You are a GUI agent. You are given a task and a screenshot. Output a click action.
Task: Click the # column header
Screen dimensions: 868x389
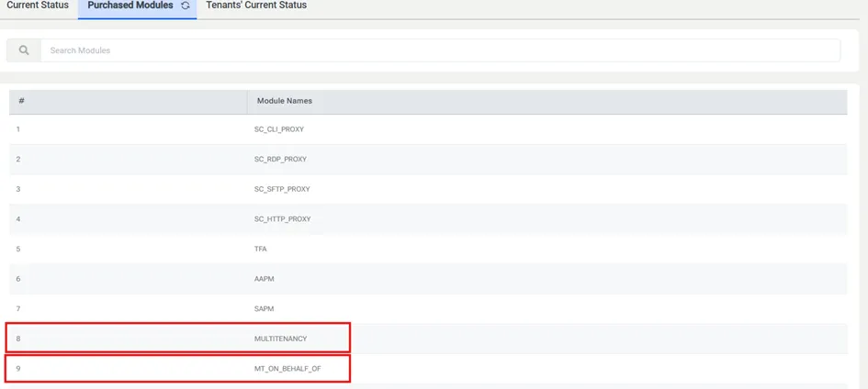pos(129,101)
